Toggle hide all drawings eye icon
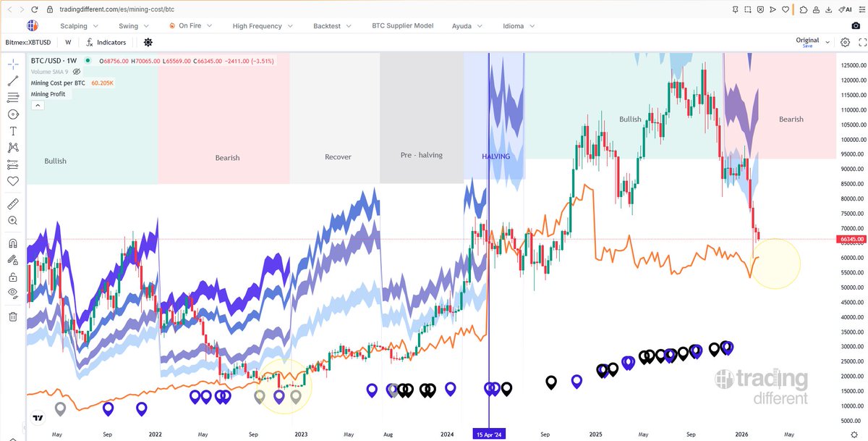 pos(13,293)
